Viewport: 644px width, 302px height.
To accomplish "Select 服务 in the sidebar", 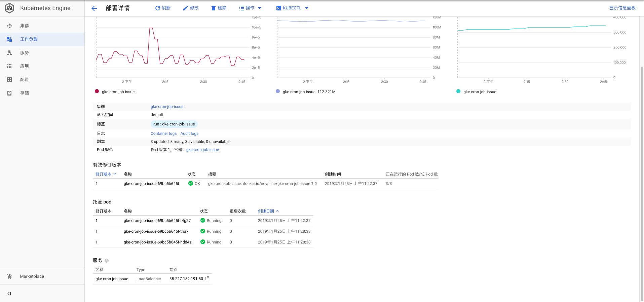I will coord(42,53).
